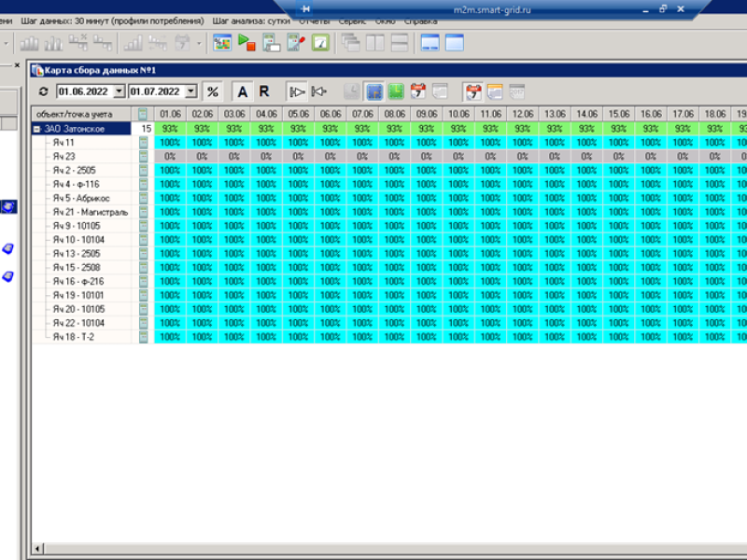Toggle the A mode button

pos(242,91)
